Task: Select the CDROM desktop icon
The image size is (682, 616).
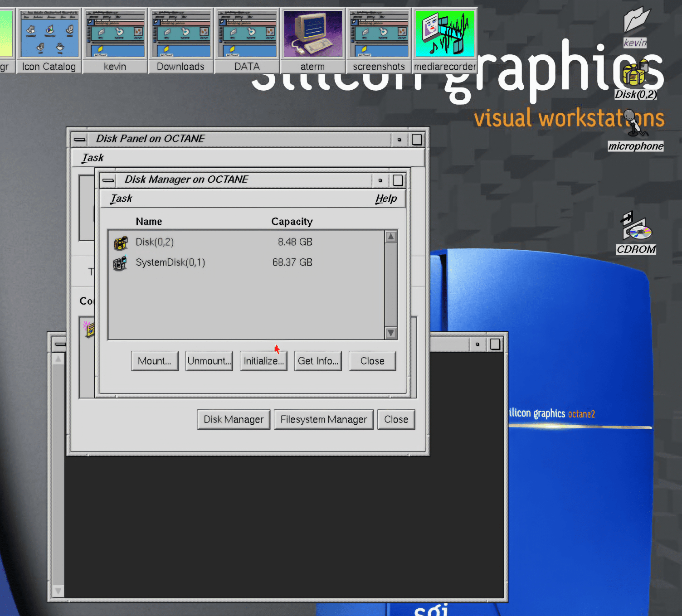Action: pos(636,233)
